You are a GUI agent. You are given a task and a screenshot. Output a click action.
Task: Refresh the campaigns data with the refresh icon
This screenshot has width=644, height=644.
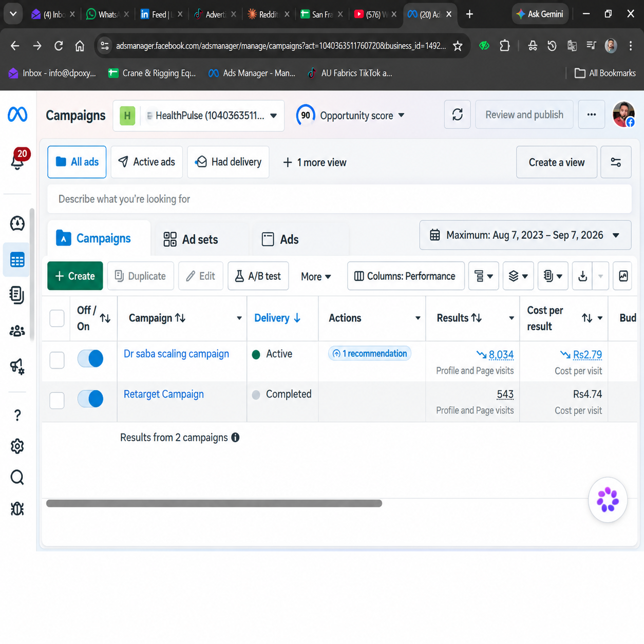pos(458,115)
